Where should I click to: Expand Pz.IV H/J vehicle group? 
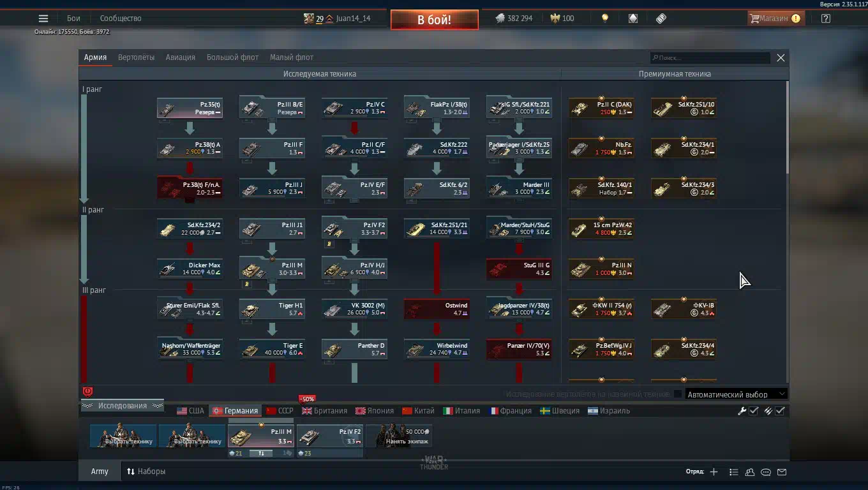pyautogui.click(x=354, y=268)
